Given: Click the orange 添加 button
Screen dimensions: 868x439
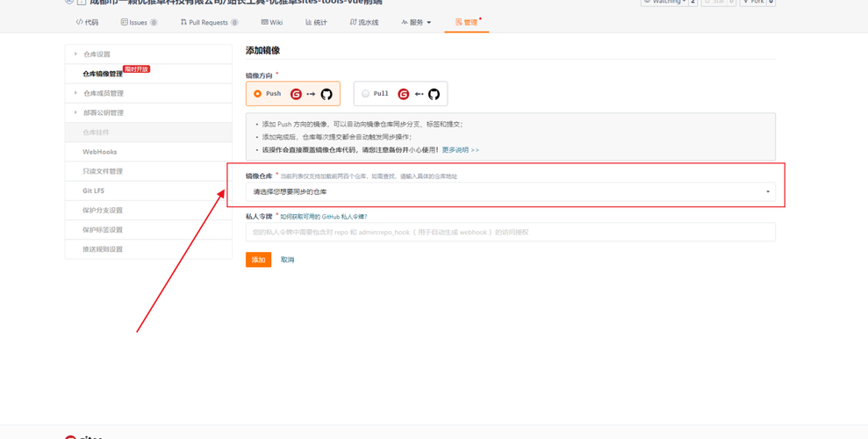Looking at the screenshot, I should (x=259, y=260).
